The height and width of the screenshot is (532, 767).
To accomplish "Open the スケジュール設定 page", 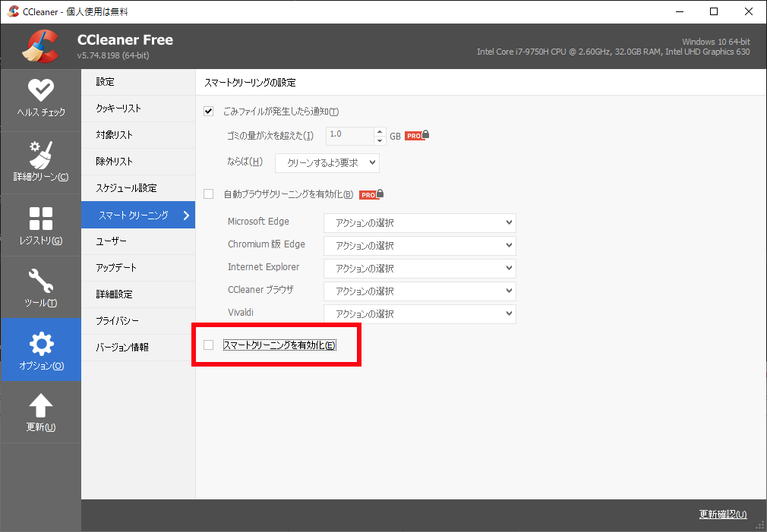I will click(138, 187).
